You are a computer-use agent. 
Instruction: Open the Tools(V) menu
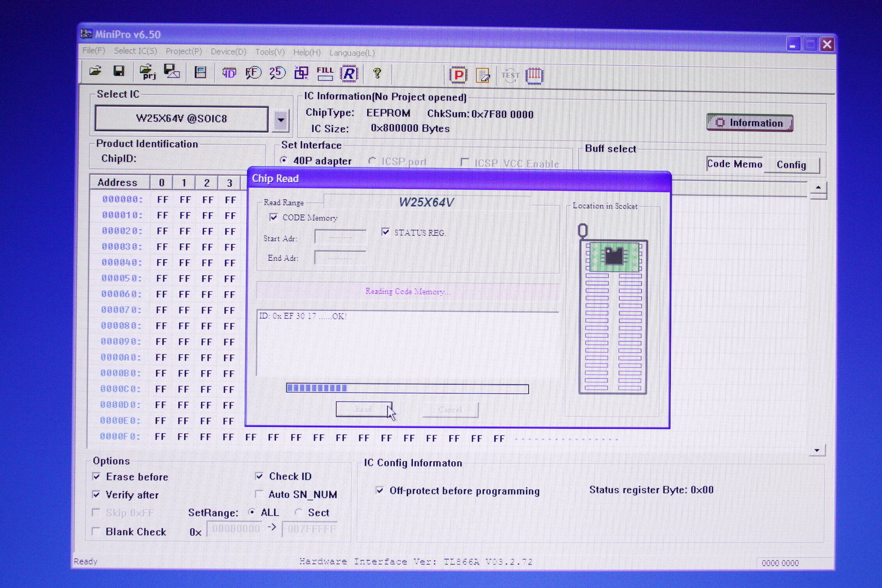point(270,52)
